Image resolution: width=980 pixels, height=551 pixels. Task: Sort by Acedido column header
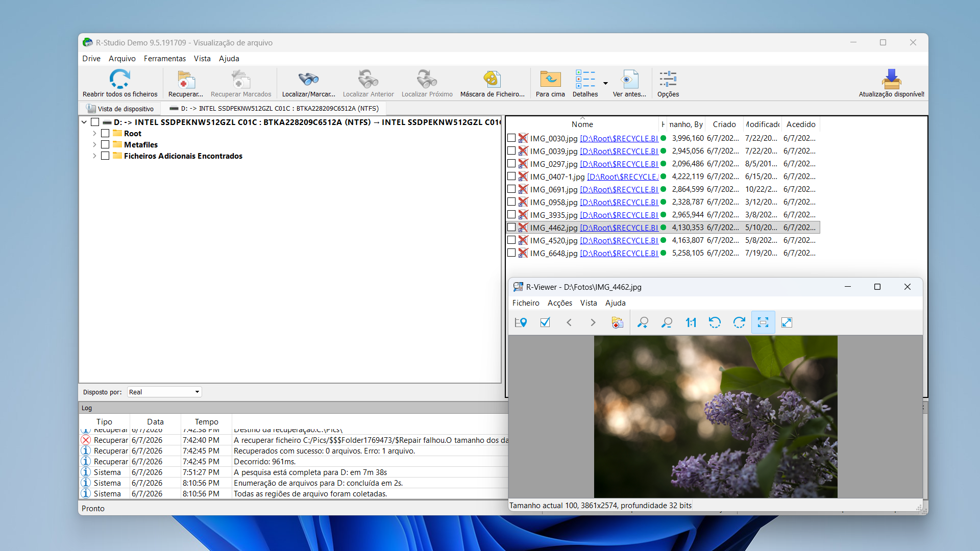coord(800,124)
